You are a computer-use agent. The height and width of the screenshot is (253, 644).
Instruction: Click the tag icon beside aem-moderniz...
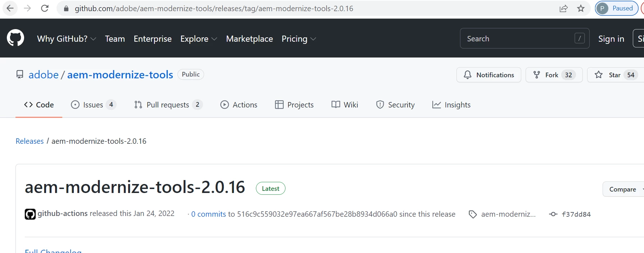[x=473, y=215]
